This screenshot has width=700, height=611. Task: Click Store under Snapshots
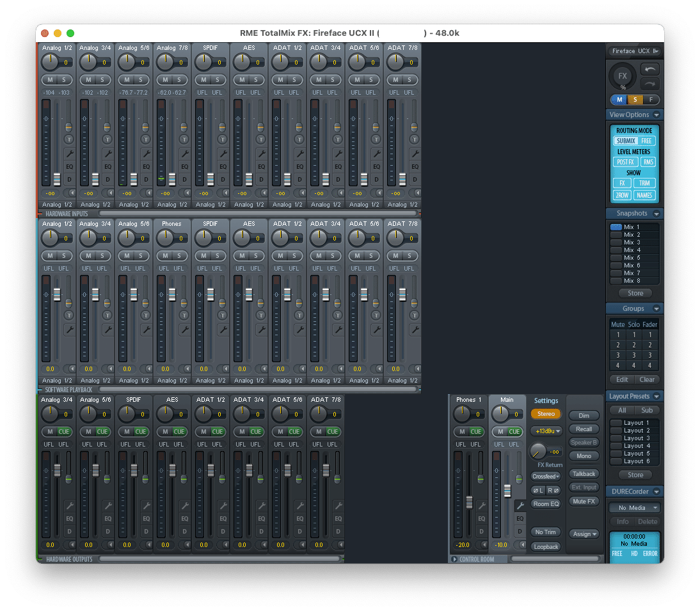coord(635,293)
